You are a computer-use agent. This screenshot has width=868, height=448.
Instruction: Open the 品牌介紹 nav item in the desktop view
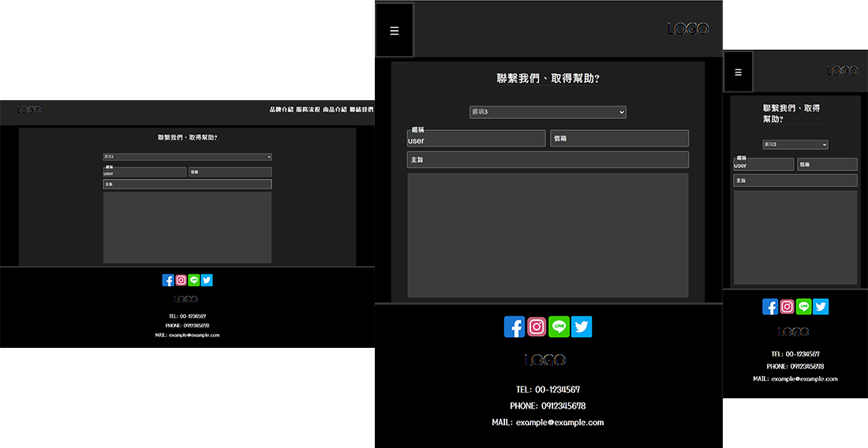pos(281,110)
